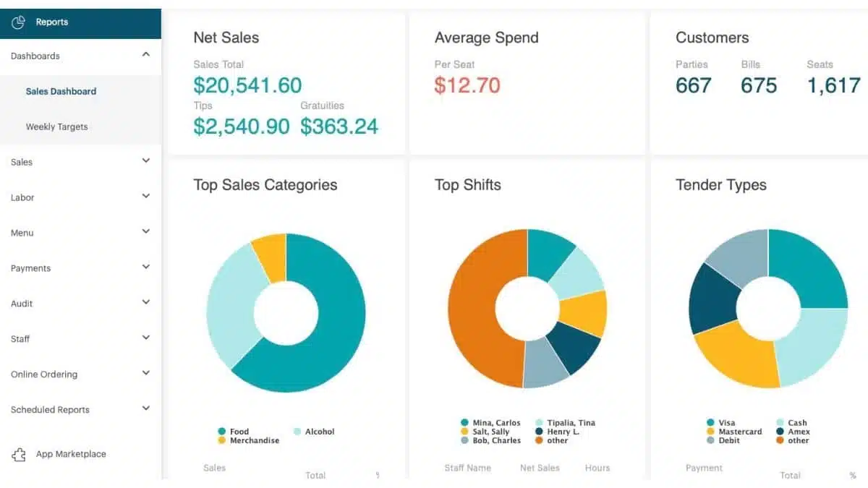Expand the Sales menu chevron
Screen dimensions: 868x488
[x=146, y=161]
